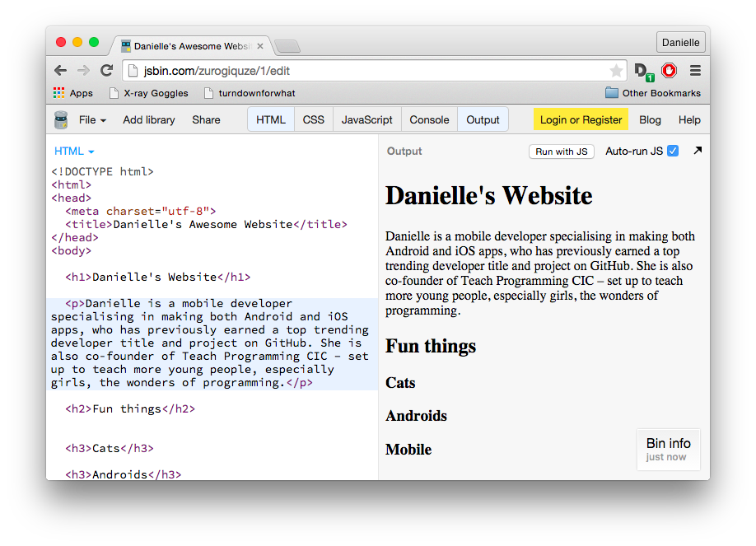
Task: Click the <h1> line in the HTML editor
Action: coord(158,277)
